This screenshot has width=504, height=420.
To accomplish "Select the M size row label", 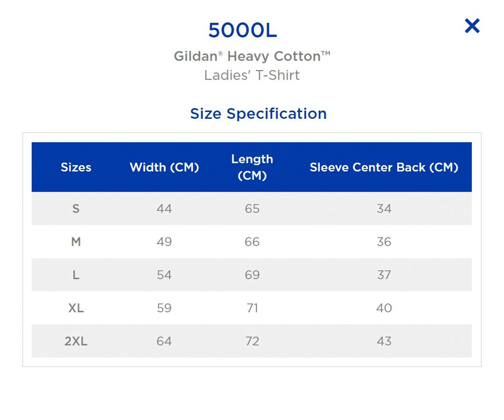I will click(76, 242).
